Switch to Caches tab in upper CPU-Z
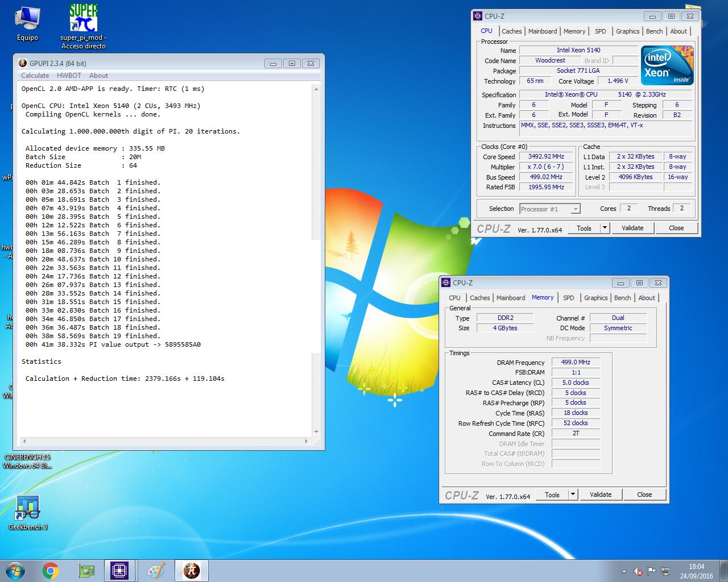This screenshot has height=582, width=728. click(511, 31)
